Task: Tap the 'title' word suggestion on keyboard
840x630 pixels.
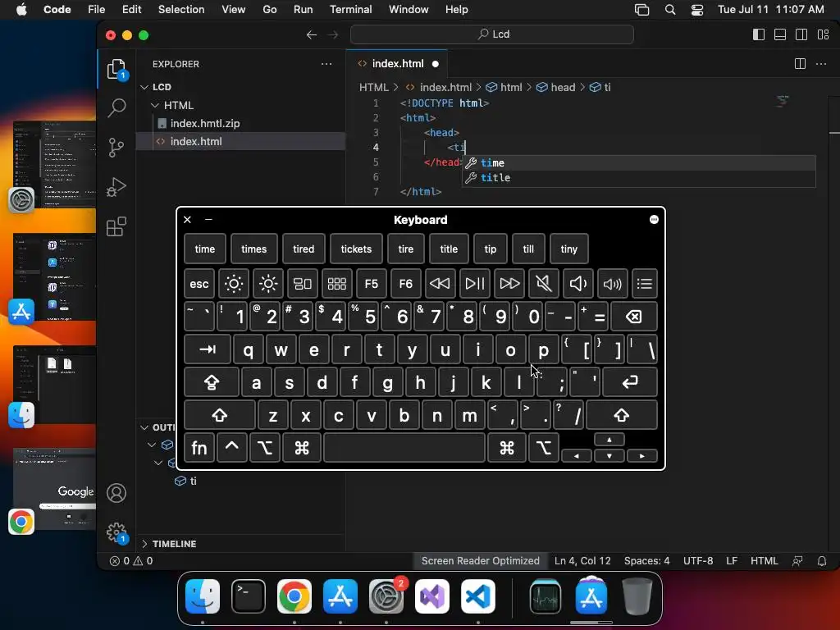Action: (449, 249)
